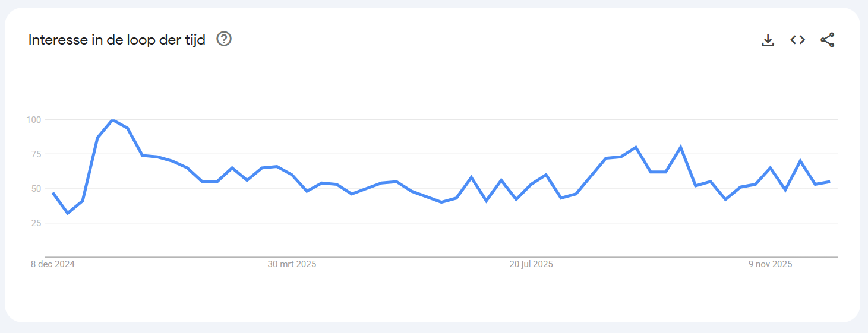Click the "75" y-axis label
This screenshot has height=333, width=868.
coord(36,154)
